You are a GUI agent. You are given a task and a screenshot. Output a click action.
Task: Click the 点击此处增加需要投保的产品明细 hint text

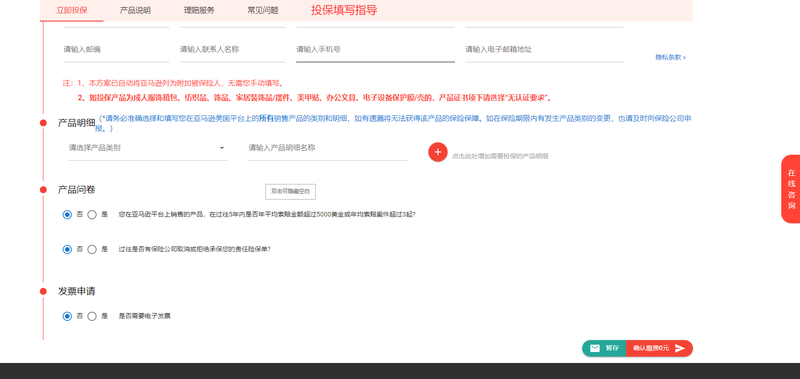tap(500, 156)
